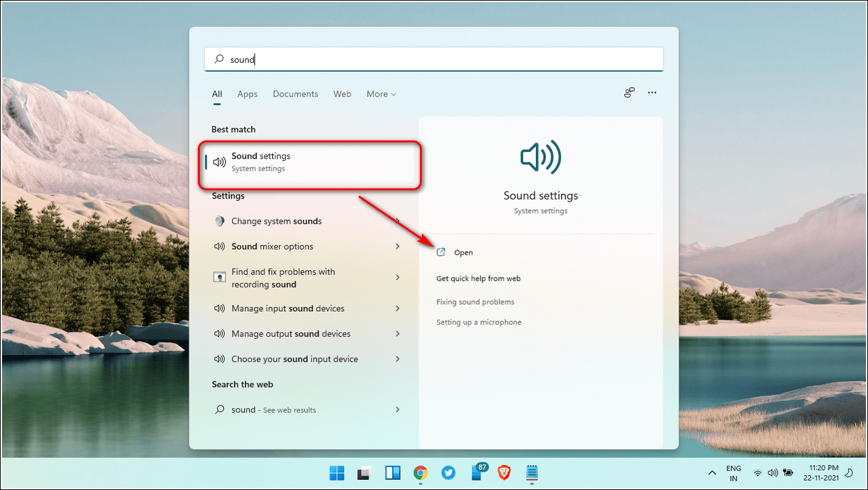This screenshot has width=868, height=490.
Task: Open the Widgets panel on the taskbar
Action: coord(393,472)
